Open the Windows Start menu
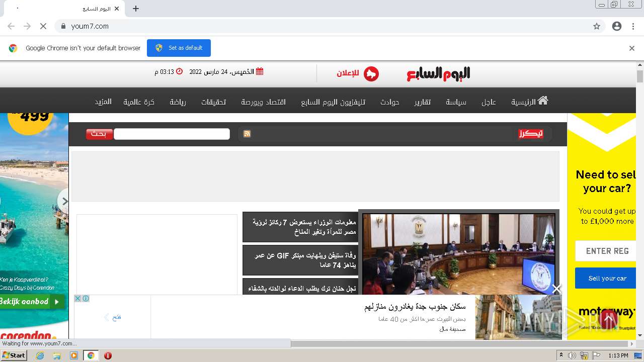 click(14, 355)
